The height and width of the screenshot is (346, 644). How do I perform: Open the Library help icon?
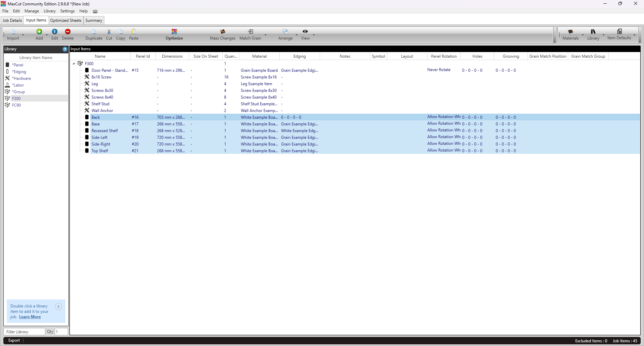pos(65,49)
